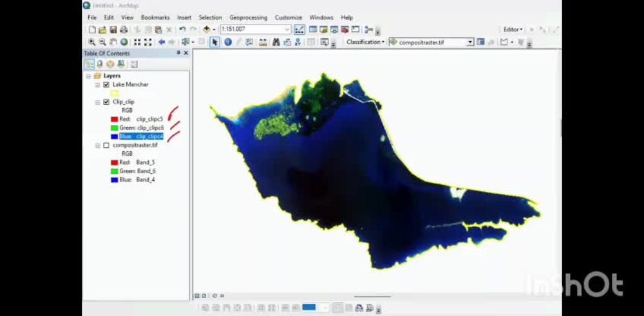Image resolution: width=644 pixels, height=316 pixels.
Task: Select the Zoom In tool
Action: pyautogui.click(x=92, y=42)
